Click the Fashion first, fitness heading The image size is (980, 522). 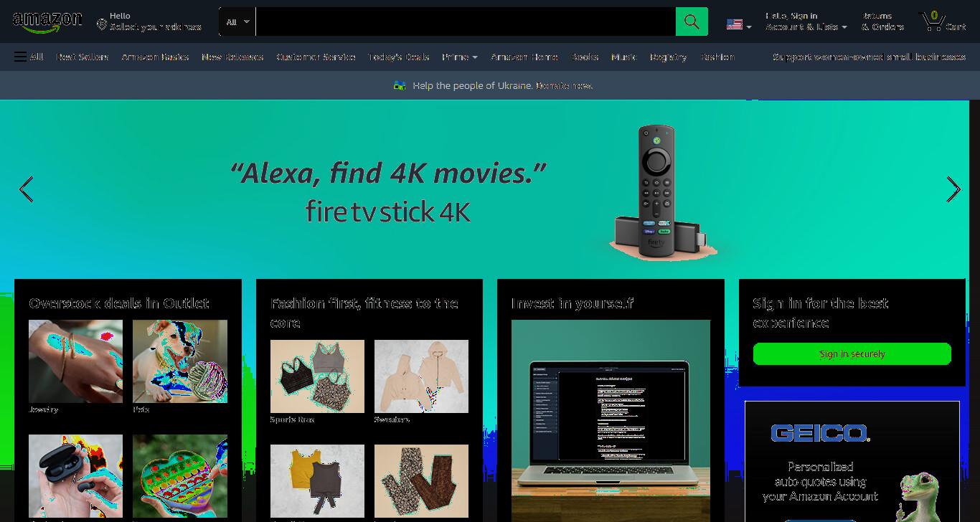click(364, 313)
